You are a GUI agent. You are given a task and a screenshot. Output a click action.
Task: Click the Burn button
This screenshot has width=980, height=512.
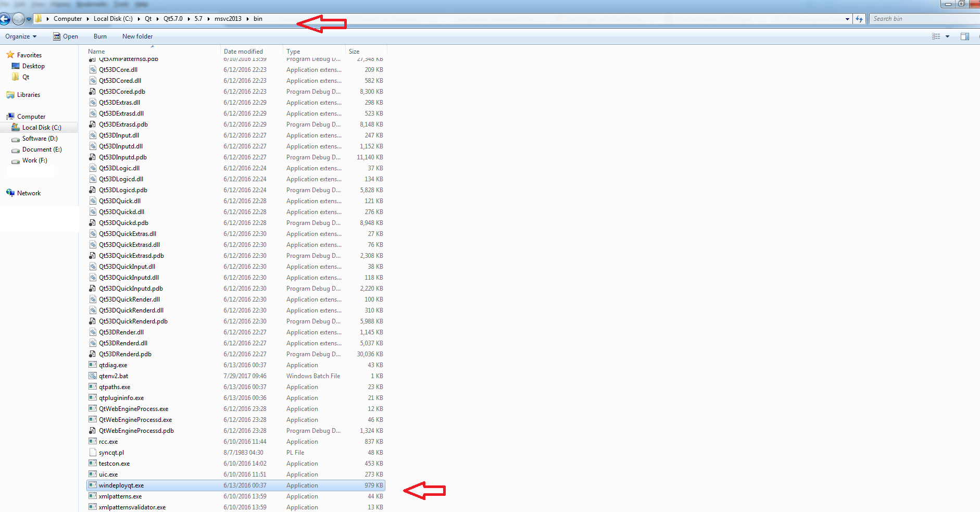(100, 36)
